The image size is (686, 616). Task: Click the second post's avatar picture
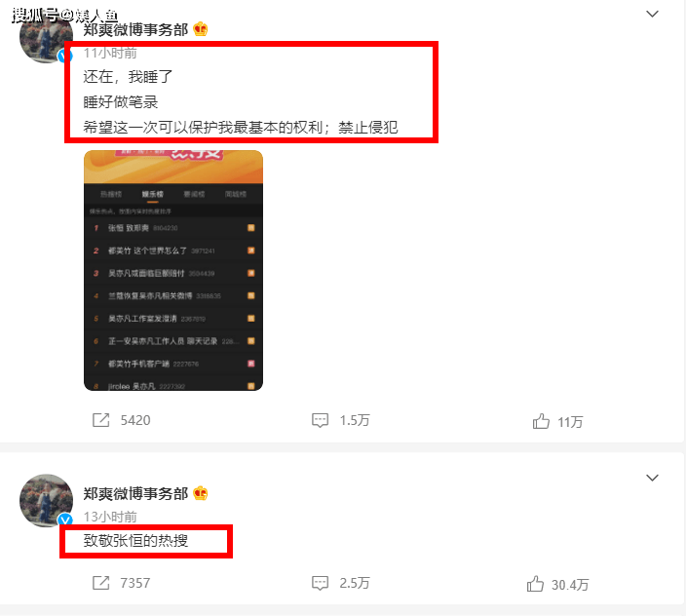(46, 501)
